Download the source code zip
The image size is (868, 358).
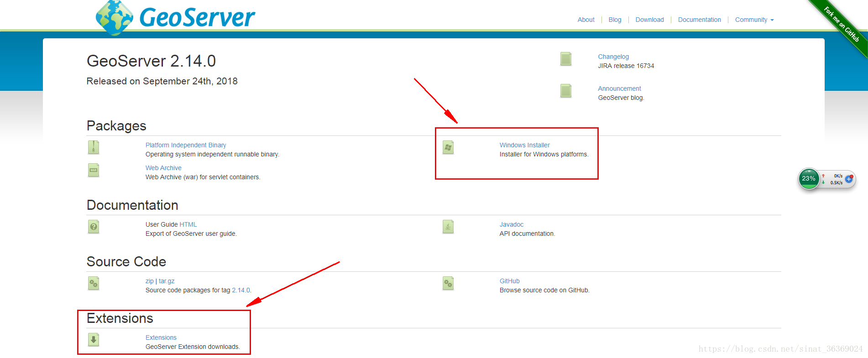pos(149,281)
